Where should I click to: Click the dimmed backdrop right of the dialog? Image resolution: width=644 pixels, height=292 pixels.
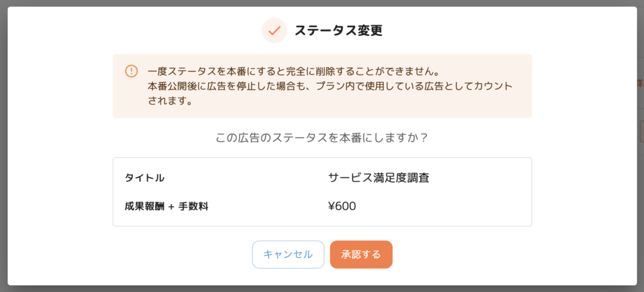click(x=641, y=206)
